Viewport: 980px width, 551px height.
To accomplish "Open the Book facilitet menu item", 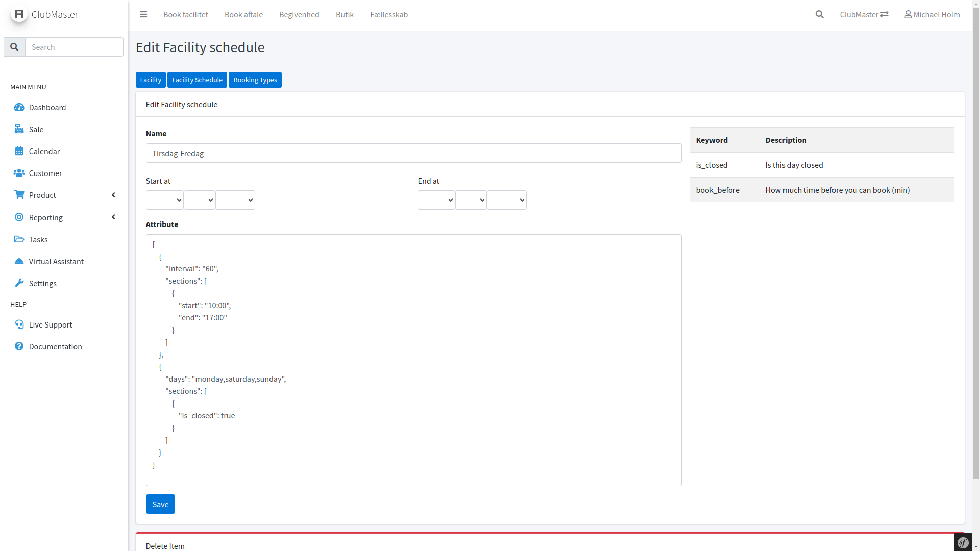I will click(185, 14).
